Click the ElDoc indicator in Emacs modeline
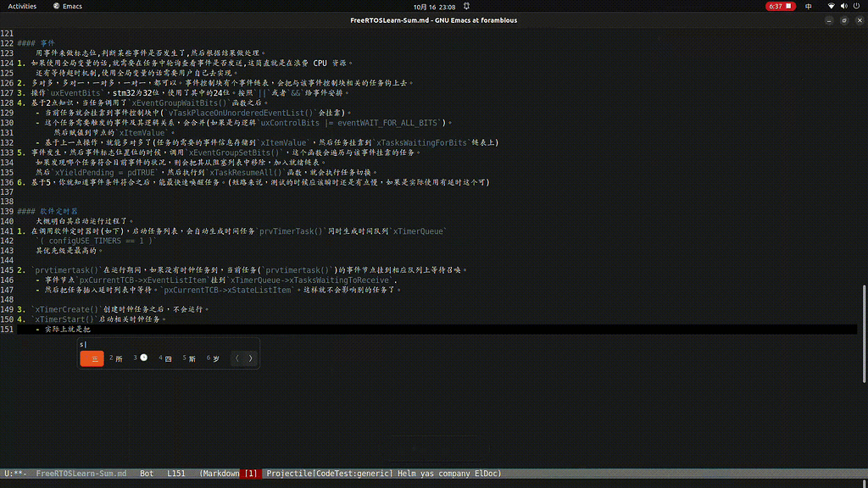Viewport: 868px width, 488px height. pos(487,474)
